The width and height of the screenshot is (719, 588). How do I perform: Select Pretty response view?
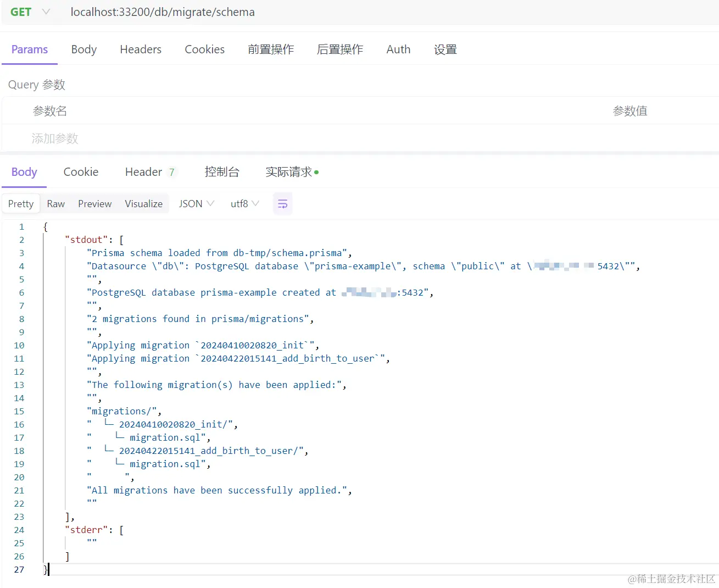(21, 204)
